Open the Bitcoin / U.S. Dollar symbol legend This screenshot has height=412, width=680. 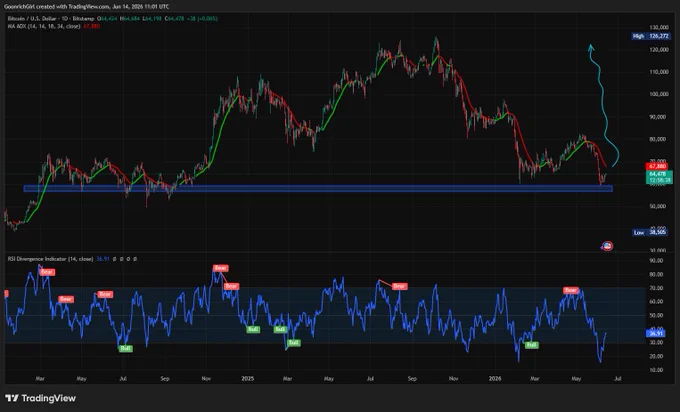point(51,19)
